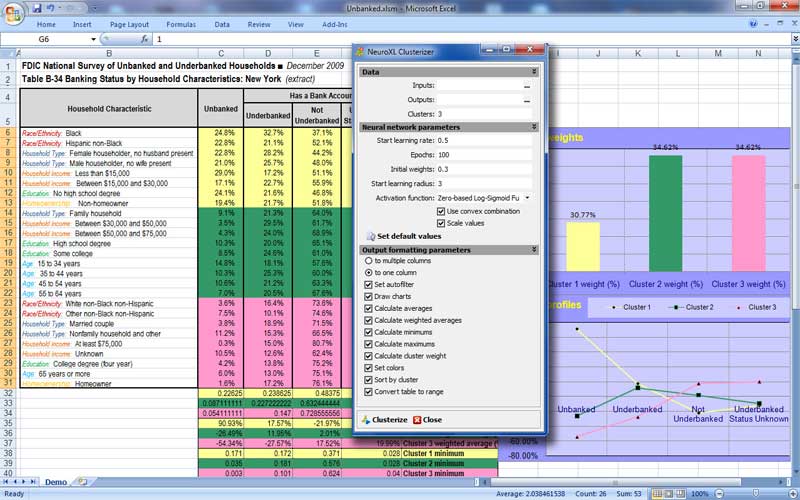800x500 pixels.
Task: Click the NeuroXL Clusterizer title bar icon
Action: point(360,52)
